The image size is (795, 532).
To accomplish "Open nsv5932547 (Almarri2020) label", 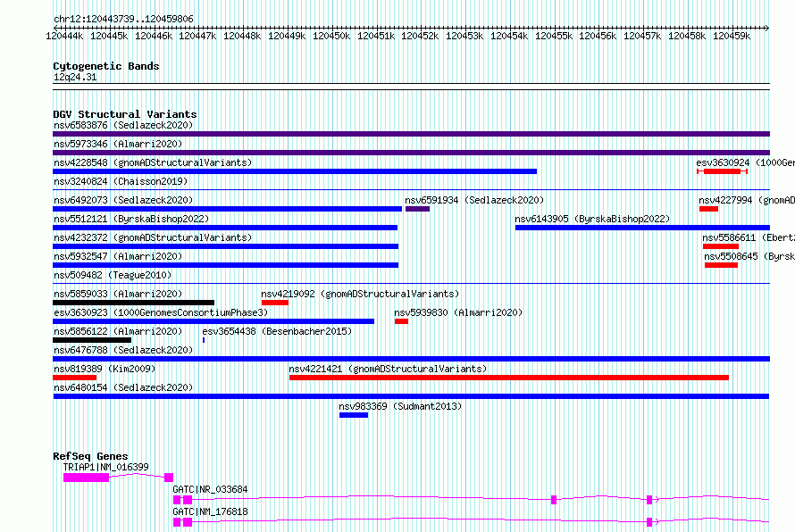I will coord(118,256).
